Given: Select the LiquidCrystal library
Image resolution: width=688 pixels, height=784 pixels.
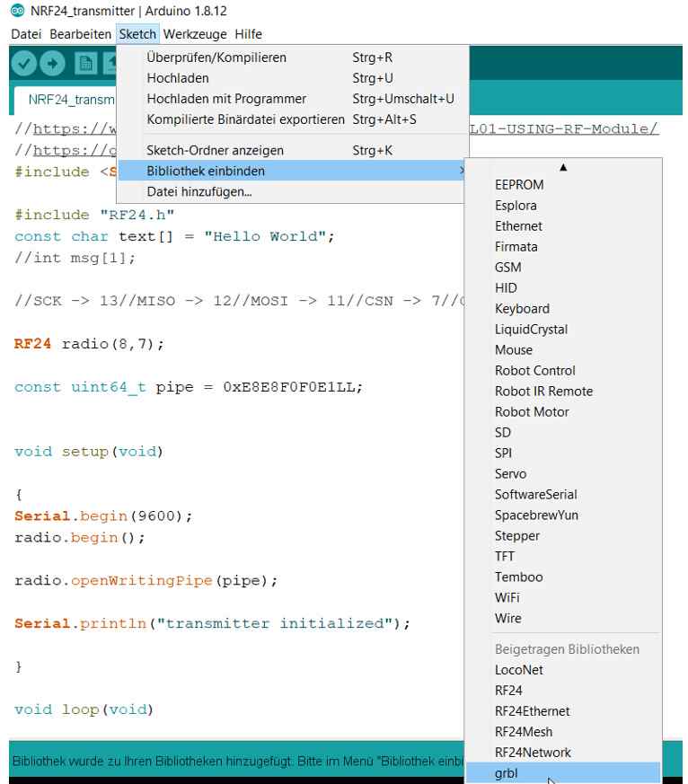Looking at the screenshot, I should (531, 330).
